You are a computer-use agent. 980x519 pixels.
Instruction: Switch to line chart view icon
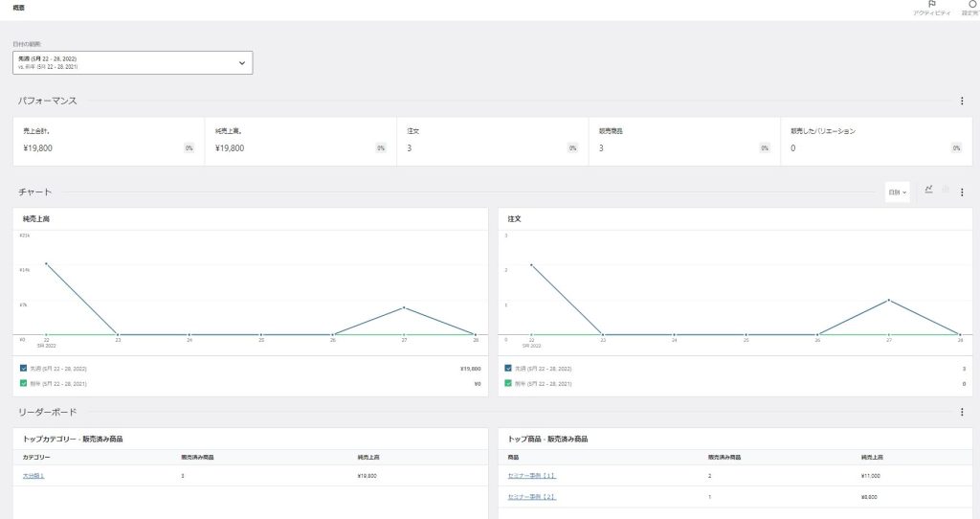[928, 191]
